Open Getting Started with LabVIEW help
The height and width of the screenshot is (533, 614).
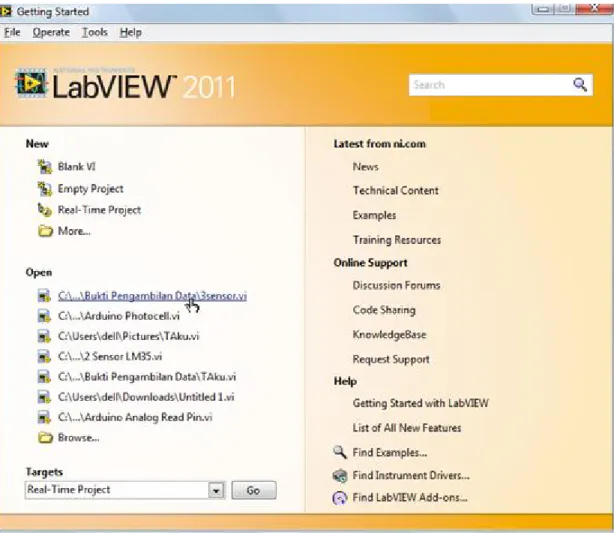[421, 403]
